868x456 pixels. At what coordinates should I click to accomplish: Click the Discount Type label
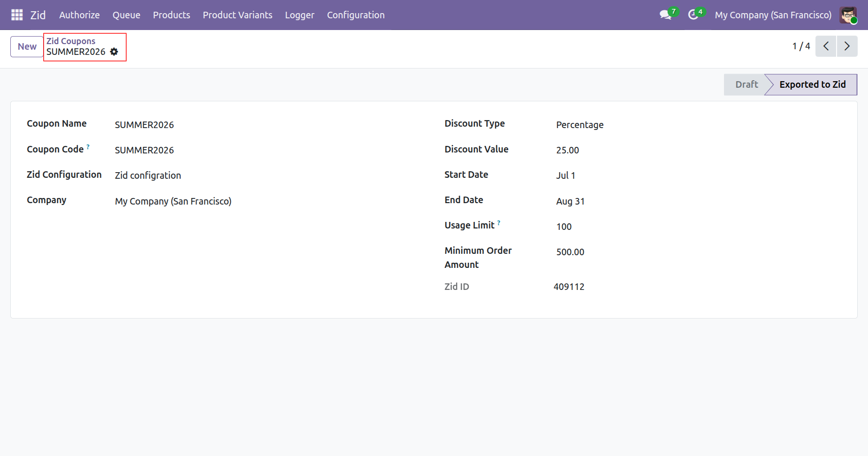[475, 123]
